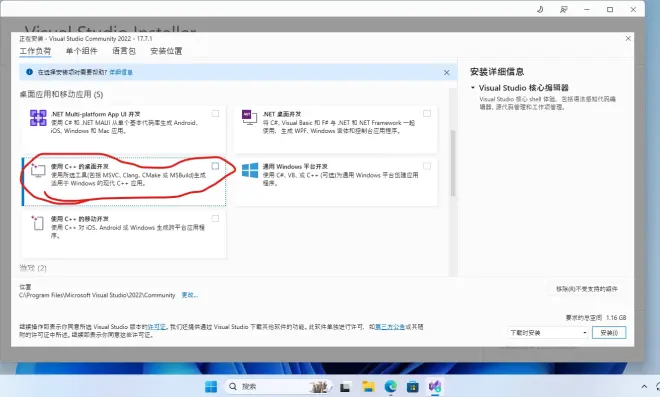
Task: Click the 安装详细信息 heading
Action: pyautogui.click(x=497, y=72)
